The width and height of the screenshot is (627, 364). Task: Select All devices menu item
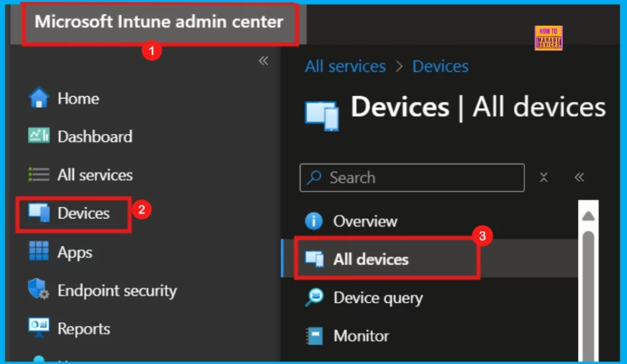370,259
